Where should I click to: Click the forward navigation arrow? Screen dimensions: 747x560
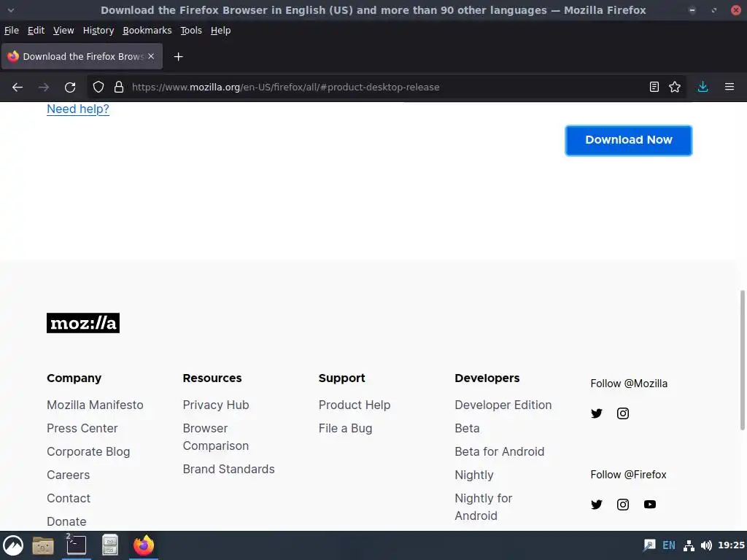point(44,87)
